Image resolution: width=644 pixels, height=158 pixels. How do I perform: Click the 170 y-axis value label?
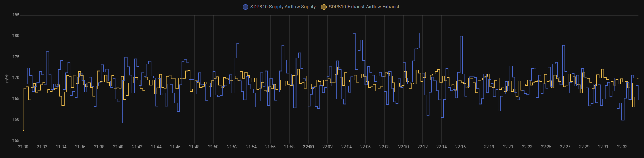(x=16, y=78)
